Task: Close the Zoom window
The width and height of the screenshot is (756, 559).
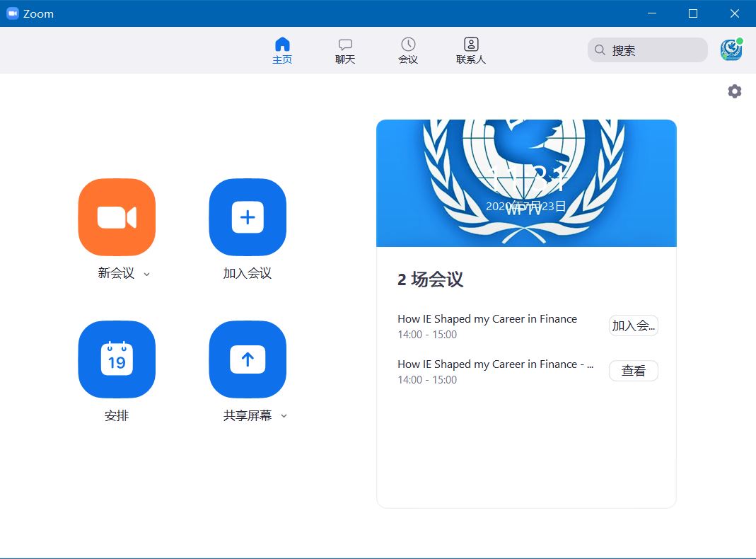Action: pyautogui.click(x=734, y=13)
